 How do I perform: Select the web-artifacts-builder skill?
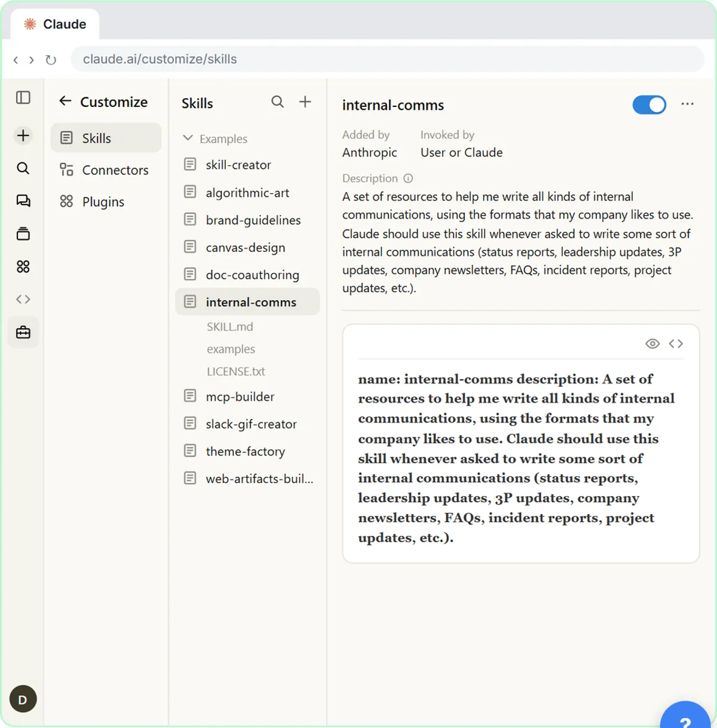[247, 479]
